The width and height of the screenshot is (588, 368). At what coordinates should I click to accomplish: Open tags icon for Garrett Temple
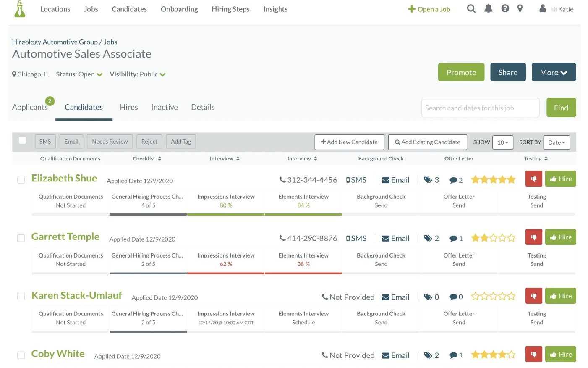[428, 239]
